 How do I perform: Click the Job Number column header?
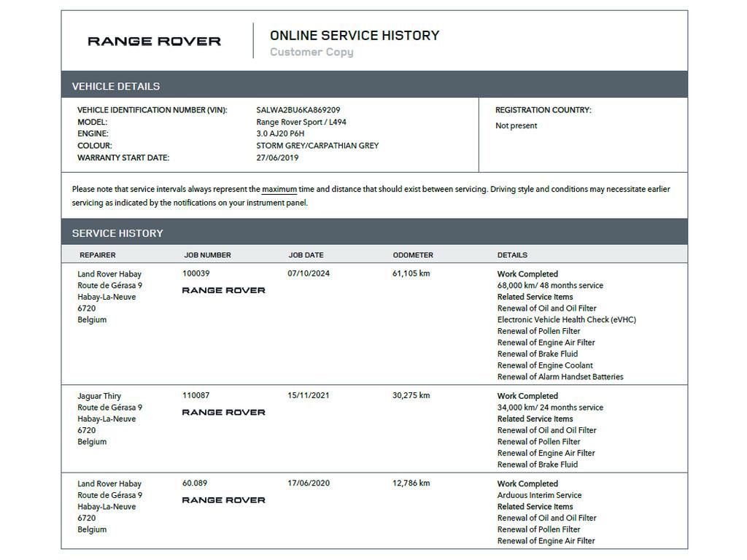coord(207,255)
